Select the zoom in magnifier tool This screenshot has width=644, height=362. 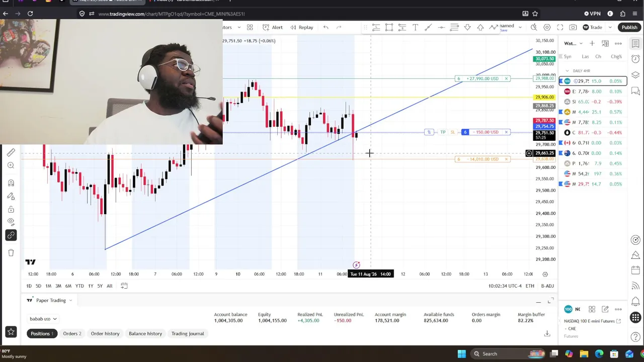(11, 165)
